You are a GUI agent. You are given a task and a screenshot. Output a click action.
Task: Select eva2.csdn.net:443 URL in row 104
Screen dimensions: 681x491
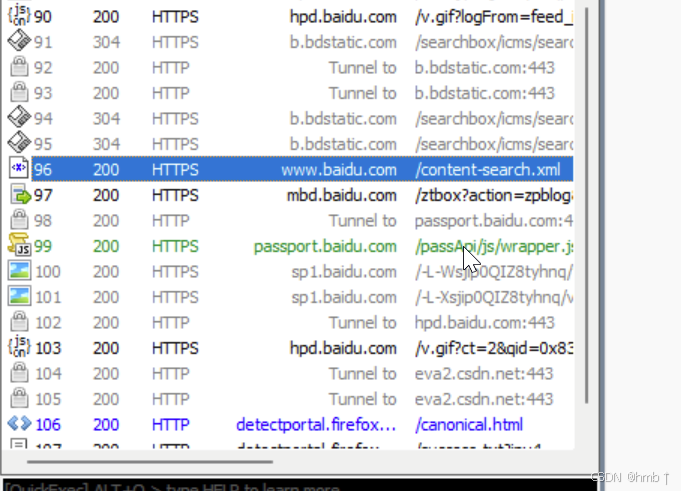(x=484, y=374)
